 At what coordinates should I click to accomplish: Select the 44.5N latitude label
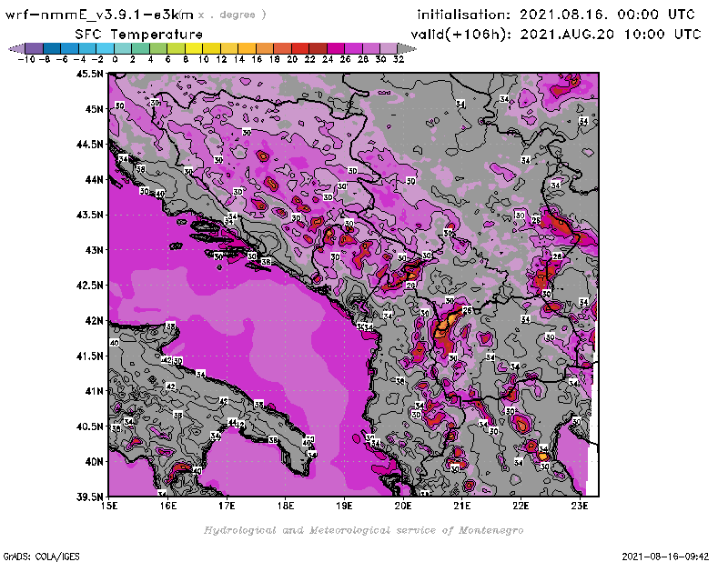click(x=89, y=145)
